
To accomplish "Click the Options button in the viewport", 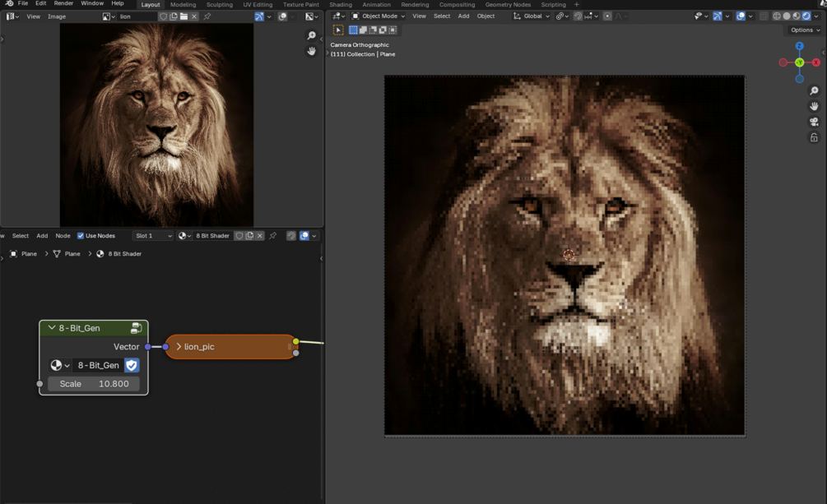I will point(804,30).
